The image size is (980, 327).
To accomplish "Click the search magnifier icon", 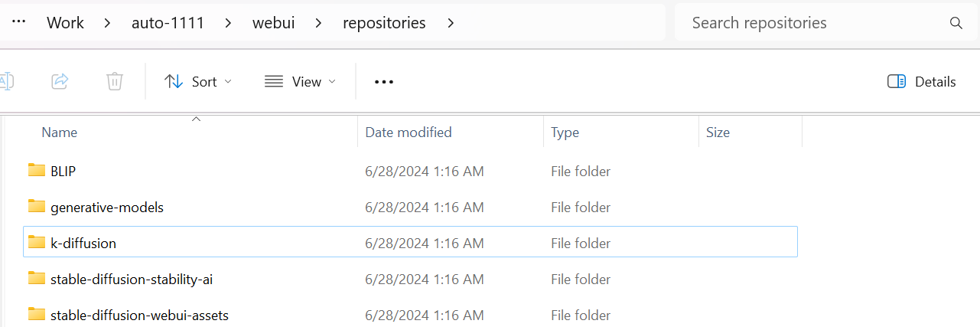I will click(x=956, y=23).
